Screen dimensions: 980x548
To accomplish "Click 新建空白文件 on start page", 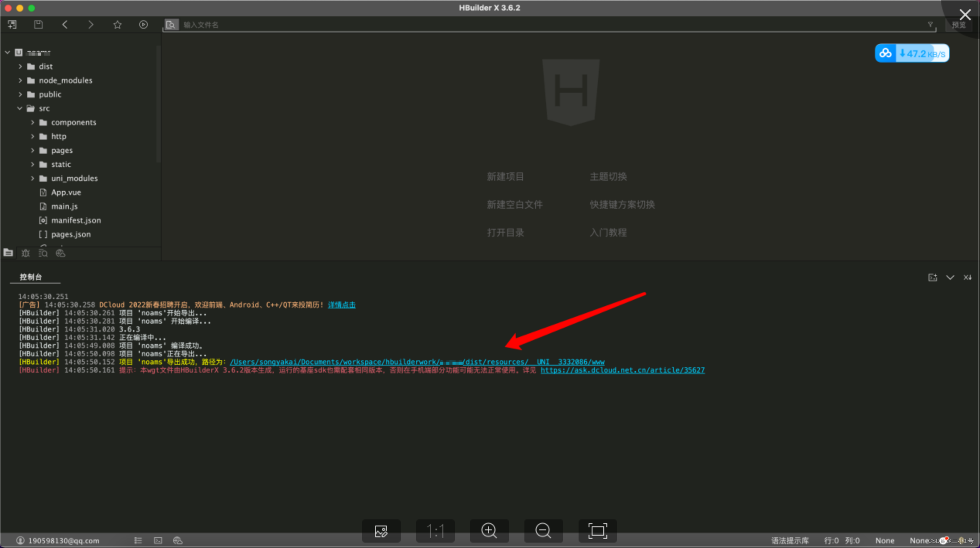I will coord(514,204).
